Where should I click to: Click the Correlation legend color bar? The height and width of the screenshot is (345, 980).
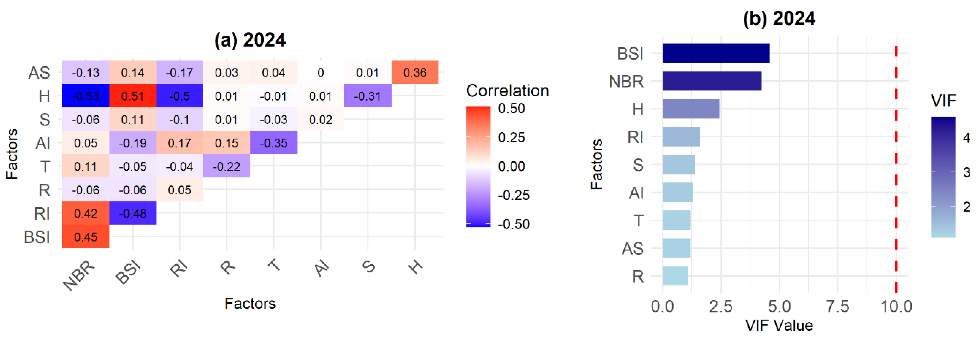point(478,167)
